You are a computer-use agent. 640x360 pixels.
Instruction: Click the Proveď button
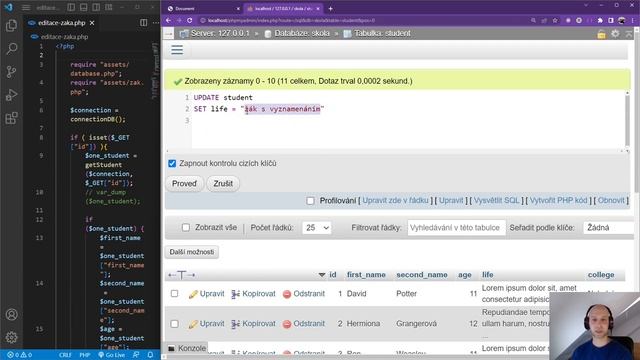coord(184,184)
